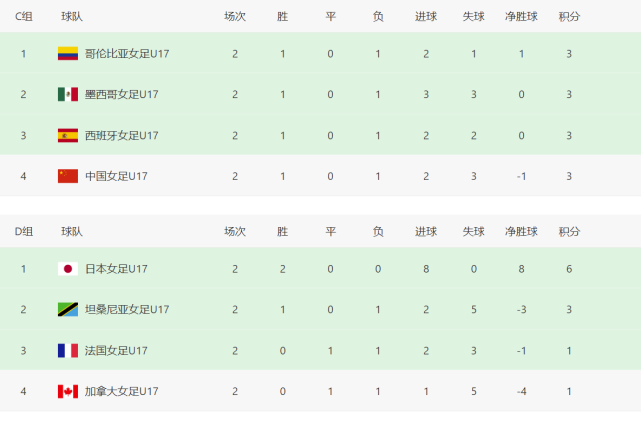641x427 pixels.
Task: Click 净胜球 column header in D组 table
Action: [x=521, y=232]
